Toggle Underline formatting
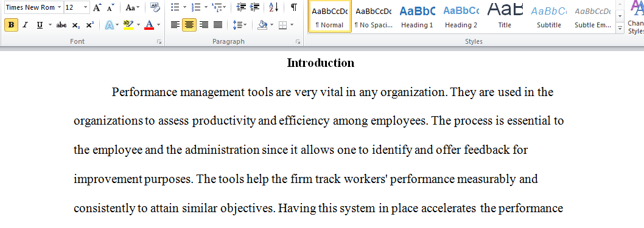The width and height of the screenshot is (644, 228). tap(40, 25)
